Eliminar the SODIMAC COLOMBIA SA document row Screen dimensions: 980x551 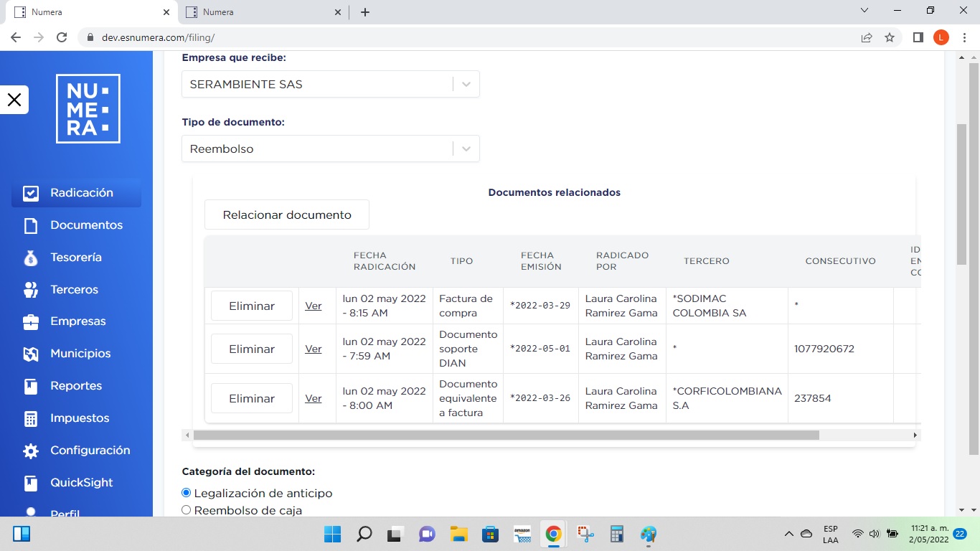pyautogui.click(x=252, y=306)
